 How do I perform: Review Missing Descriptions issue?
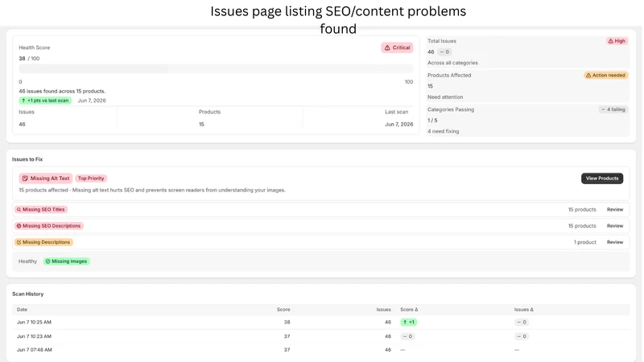615,242
